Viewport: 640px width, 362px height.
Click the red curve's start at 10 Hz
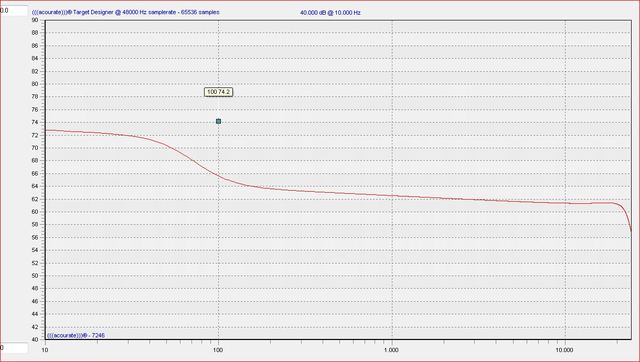(46, 130)
